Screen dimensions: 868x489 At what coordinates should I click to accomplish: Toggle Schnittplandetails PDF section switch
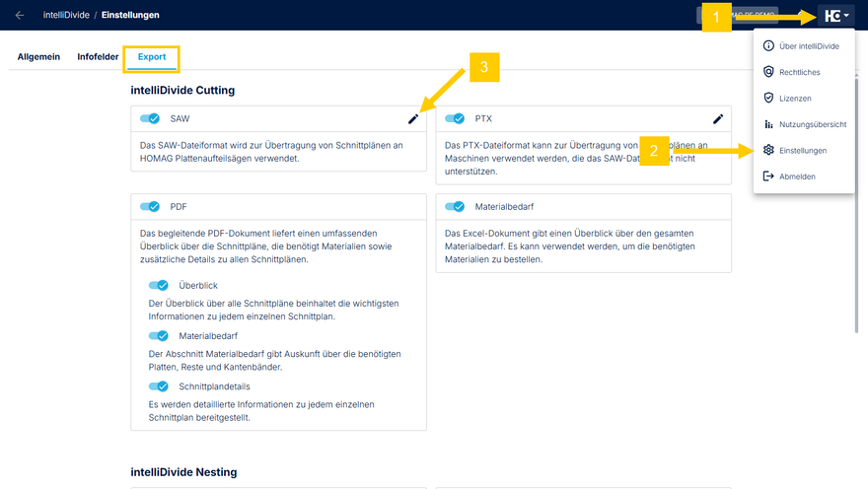pyautogui.click(x=158, y=386)
